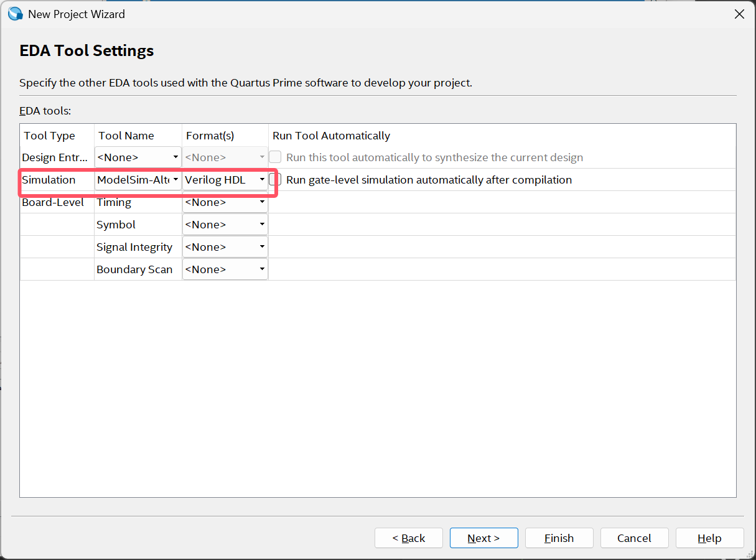Open the Timing format dropdown

pyautogui.click(x=225, y=202)
